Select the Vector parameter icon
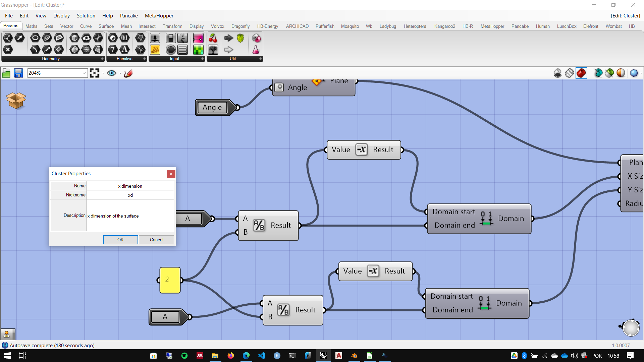644x362 pixels. click(x=19, y=38)
